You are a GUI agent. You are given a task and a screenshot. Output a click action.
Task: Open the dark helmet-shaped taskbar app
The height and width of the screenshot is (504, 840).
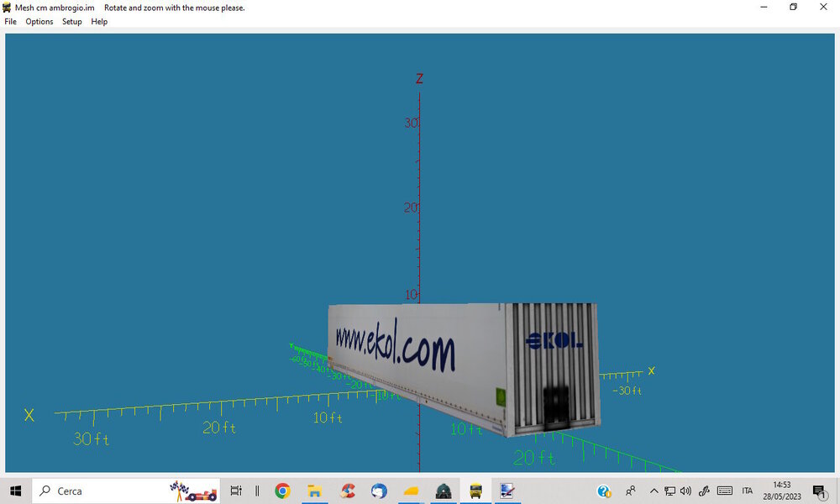[x=444, y=491]
